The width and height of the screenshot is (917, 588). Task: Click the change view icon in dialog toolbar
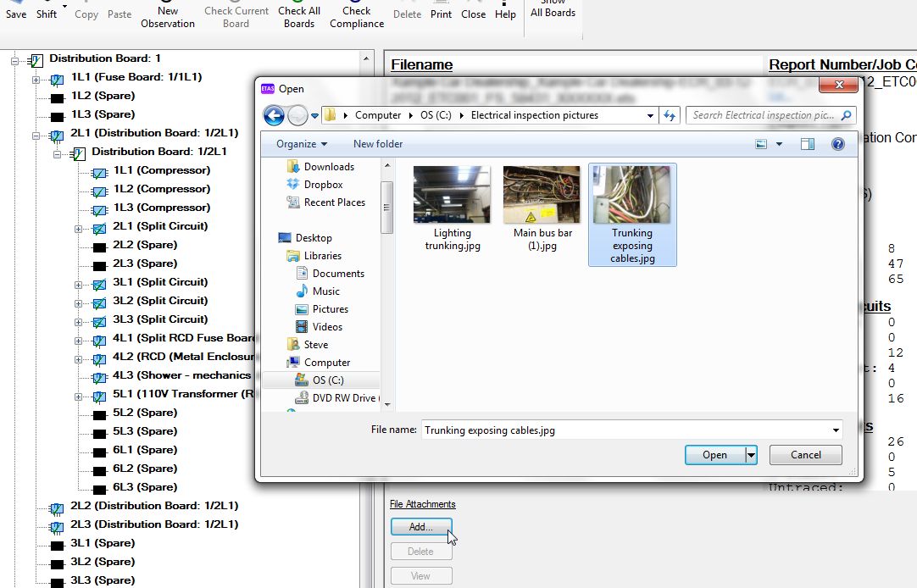(x=761, y=144)
